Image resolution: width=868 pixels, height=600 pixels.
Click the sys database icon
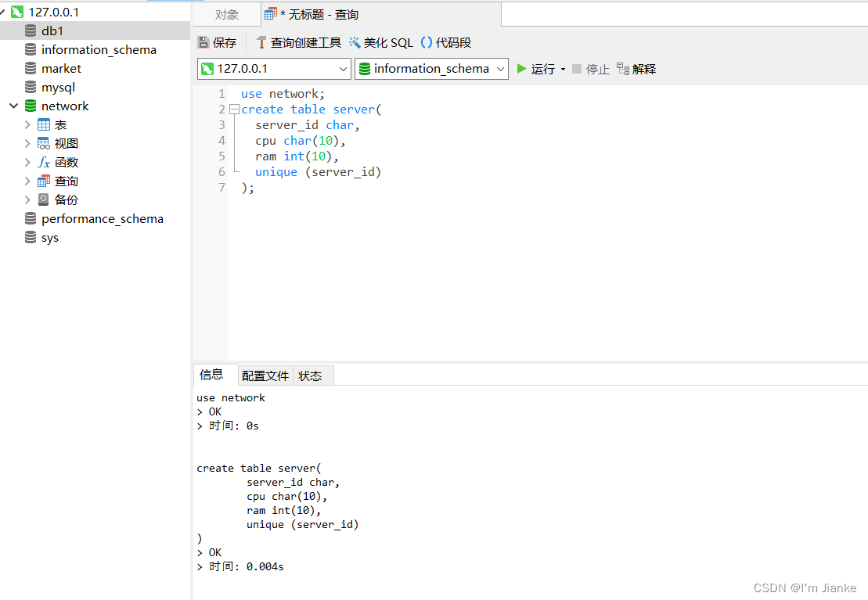[31, 238]
